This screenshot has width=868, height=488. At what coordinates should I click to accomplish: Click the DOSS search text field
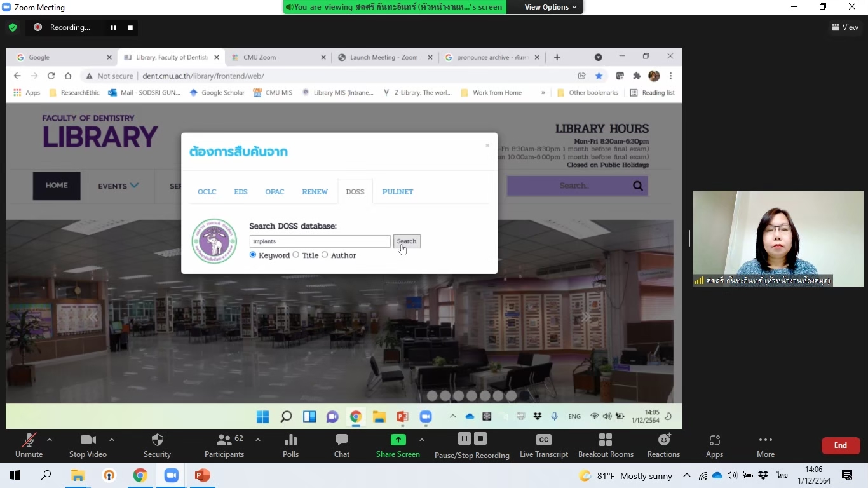[320, 241]
